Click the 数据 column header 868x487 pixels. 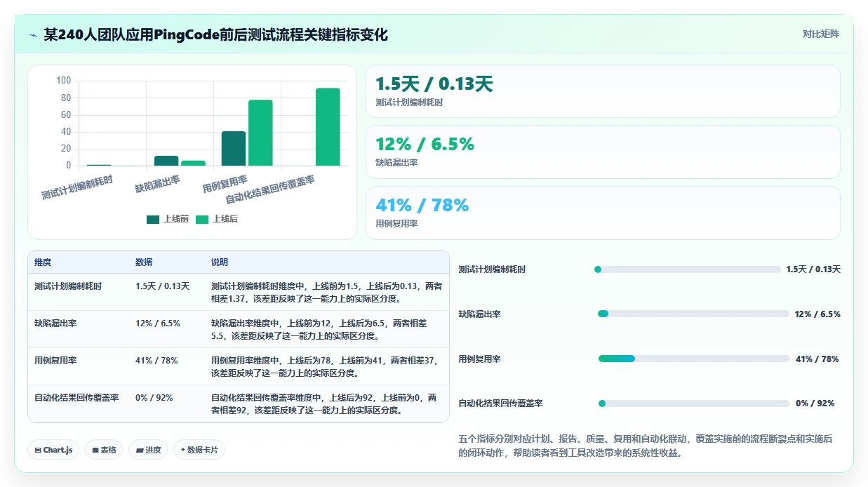coord(144,262)
